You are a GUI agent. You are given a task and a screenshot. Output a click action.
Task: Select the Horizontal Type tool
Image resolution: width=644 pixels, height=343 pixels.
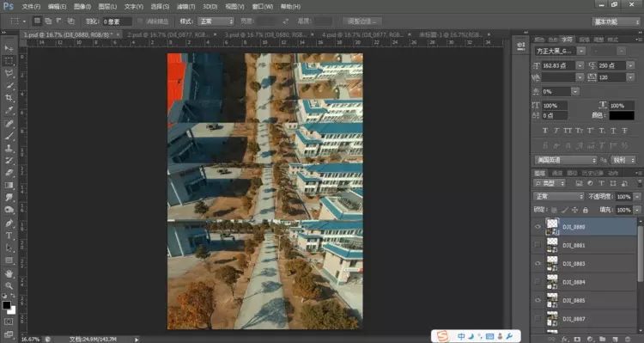pos(9,236)
